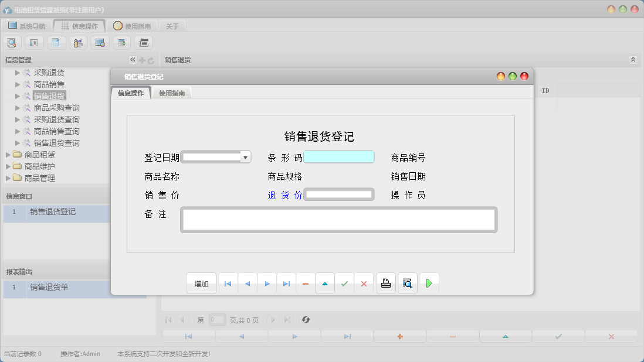This screenshot has height=362, width=644.
Task: Collapse the 信息管理 panel with the double-chevron
Action: click(x=133, y=60)
